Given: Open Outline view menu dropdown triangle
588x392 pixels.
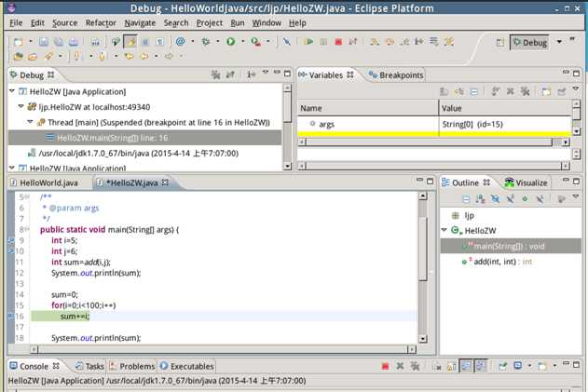Looking at the screenshot, I should [x=576, y=196].
